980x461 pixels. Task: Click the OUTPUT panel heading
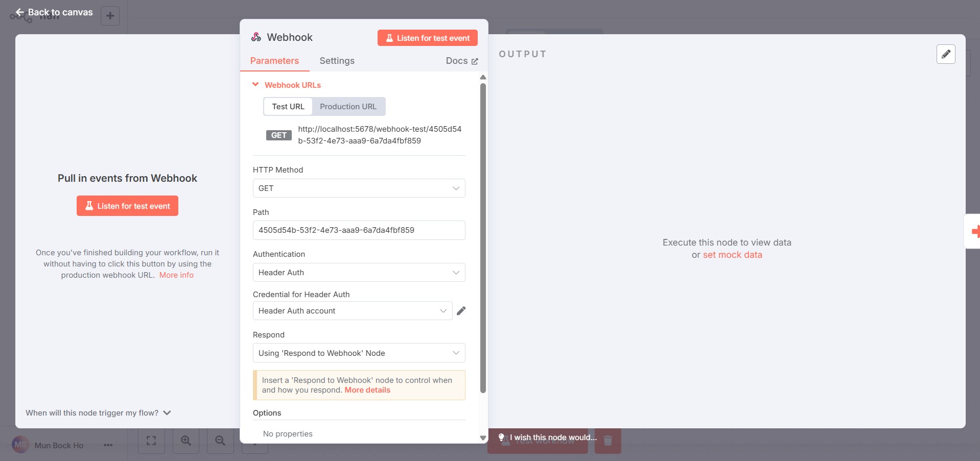pyautogui.click(x=523, y=54)
